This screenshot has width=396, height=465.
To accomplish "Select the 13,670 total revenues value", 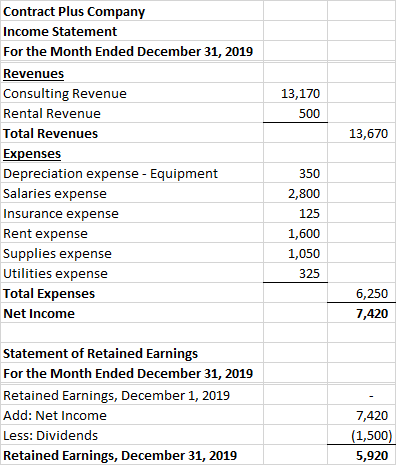I will (368, 134).
